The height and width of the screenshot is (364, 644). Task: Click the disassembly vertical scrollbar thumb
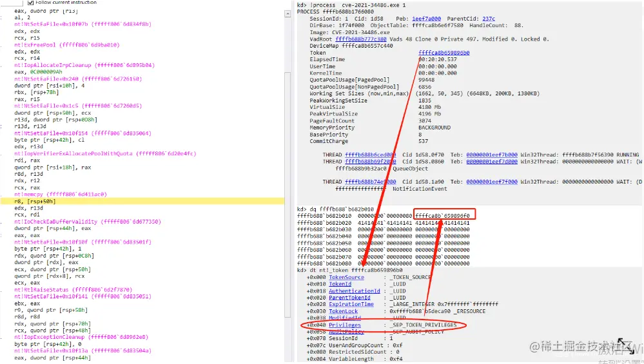coord(288,195)
